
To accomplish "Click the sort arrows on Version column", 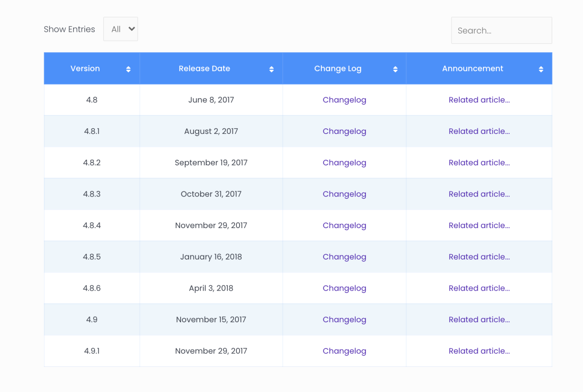I will click(x=128, y=69).
